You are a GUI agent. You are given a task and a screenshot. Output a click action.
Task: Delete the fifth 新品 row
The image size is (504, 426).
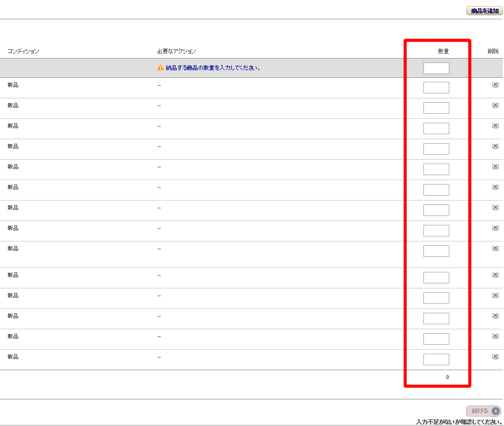tap(495, 166)
